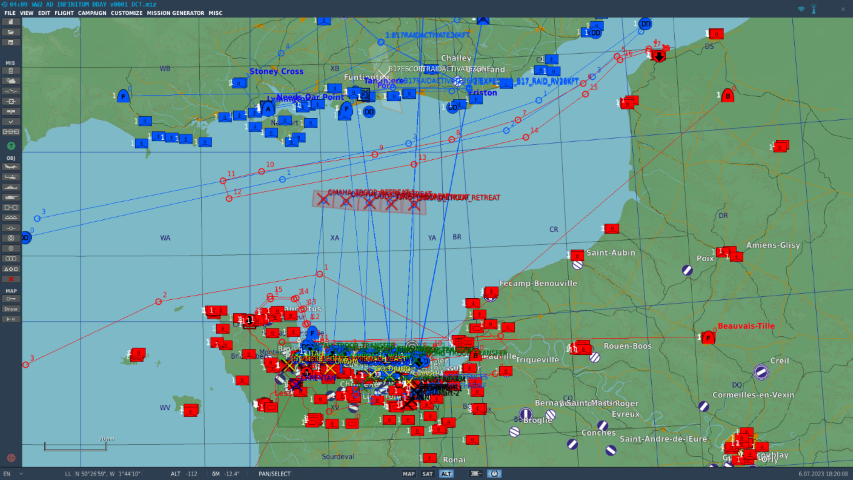The height and width of the screenshot is (480, 853).
Task: Open the EN language dropdown
Action: pyautogui.click(x=6, y=473)
